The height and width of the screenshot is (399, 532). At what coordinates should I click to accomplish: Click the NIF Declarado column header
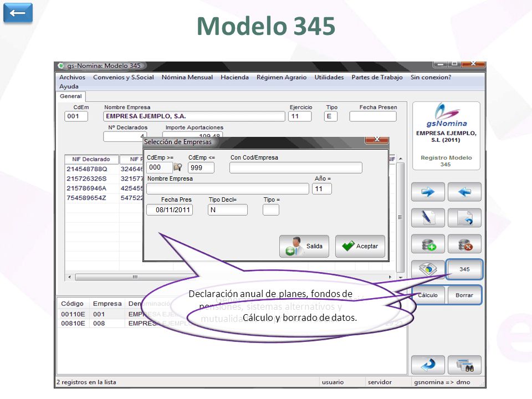[x=91, y=159]
